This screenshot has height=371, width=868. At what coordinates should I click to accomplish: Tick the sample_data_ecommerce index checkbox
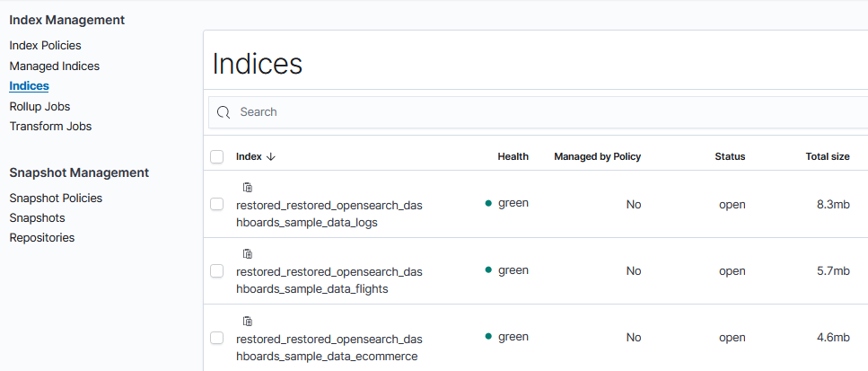[216, 338]
